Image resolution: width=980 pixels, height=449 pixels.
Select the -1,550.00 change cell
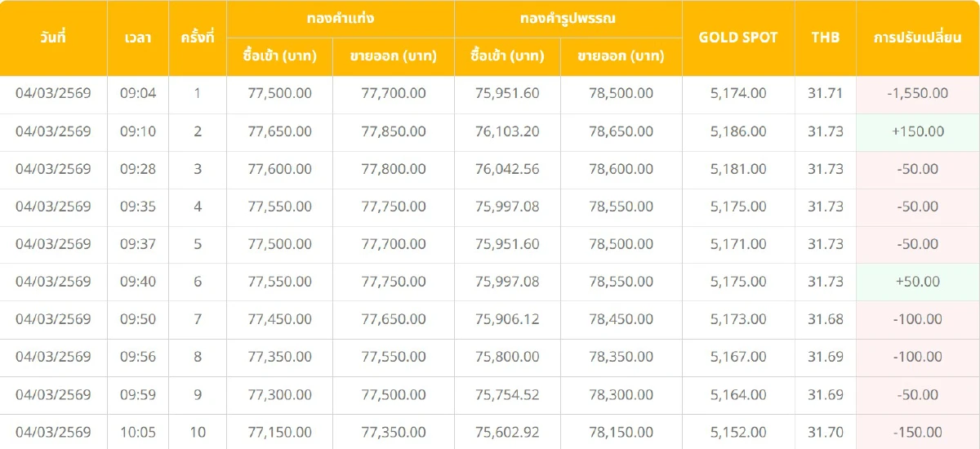point(917,93)
